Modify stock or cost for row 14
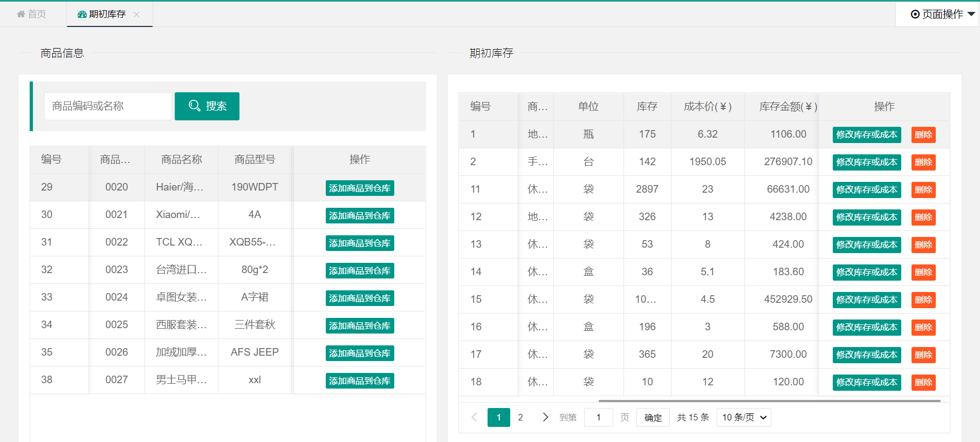 (x=867, y=273)
